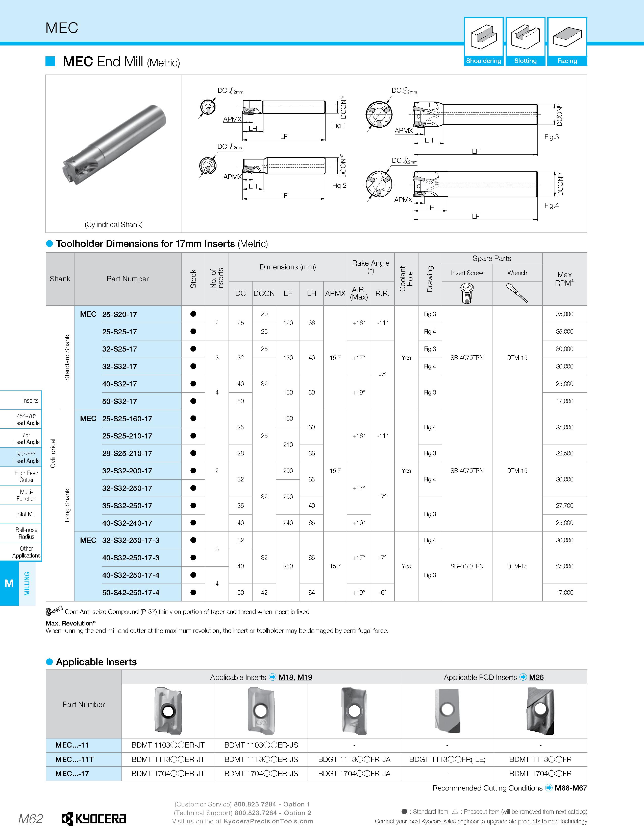644x834 pixels.
Task: Click part number 50-S32-17
Action: point(119,401)
